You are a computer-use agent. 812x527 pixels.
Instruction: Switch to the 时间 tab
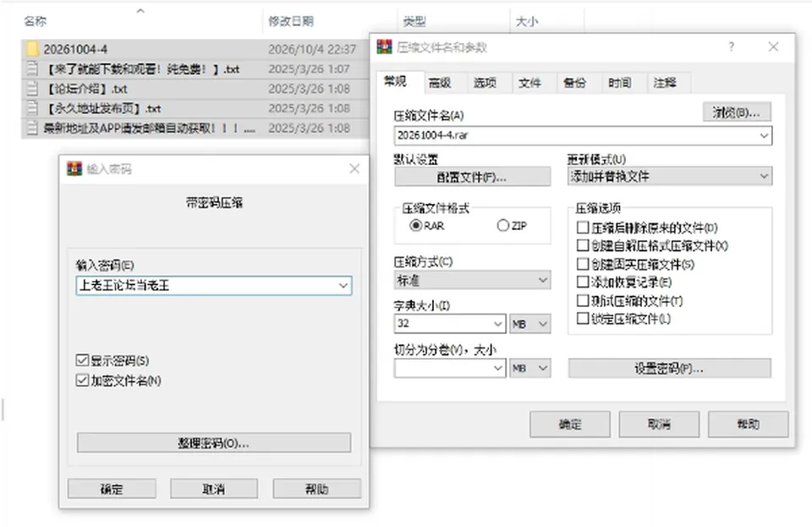(620, 82)
